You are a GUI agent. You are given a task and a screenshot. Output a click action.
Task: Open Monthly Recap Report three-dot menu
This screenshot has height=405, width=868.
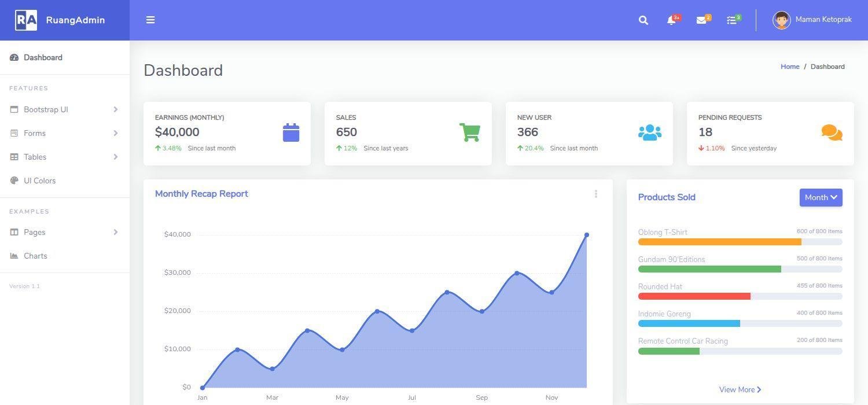(x=596, y=194)
